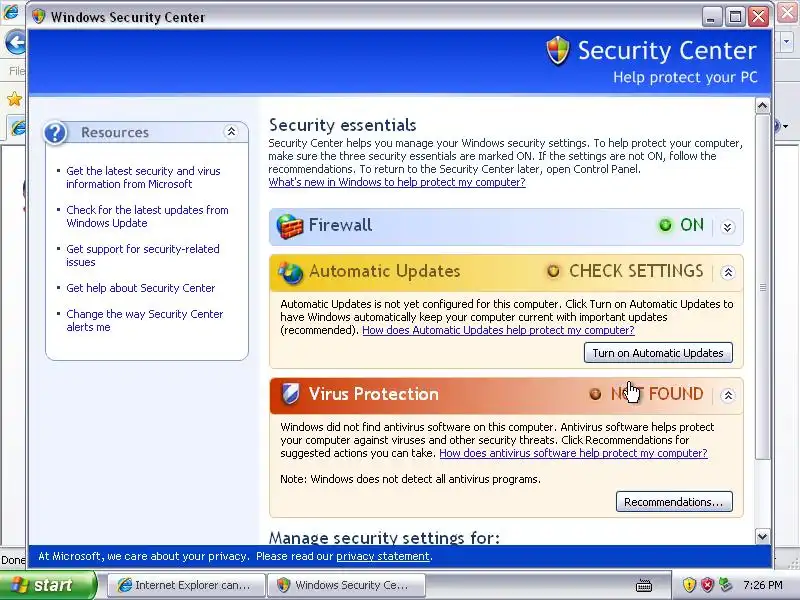The image size is (800, 600).
Task: Click Turn on Automatic Updates button
Action: click(x=658, y=353)
